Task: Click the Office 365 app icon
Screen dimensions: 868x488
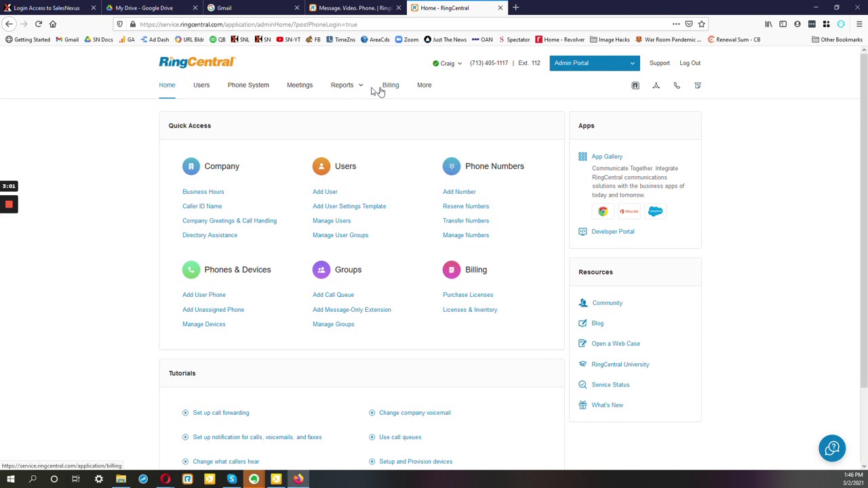Action: (629, 211)
